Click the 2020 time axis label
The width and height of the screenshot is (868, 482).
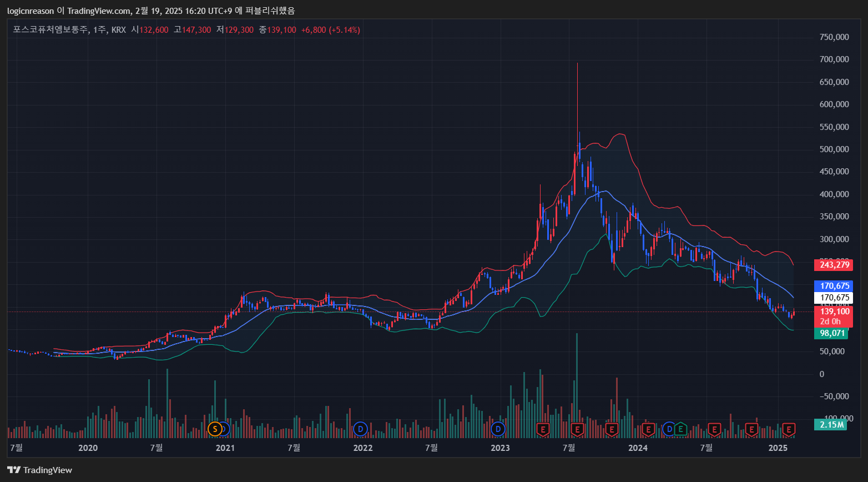[88, 448]
